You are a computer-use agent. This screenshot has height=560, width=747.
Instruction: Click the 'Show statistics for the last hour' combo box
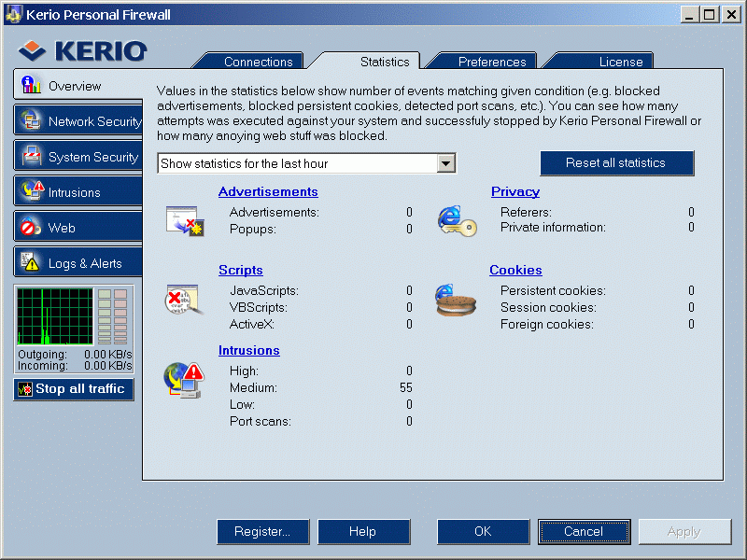coord(306,164)
